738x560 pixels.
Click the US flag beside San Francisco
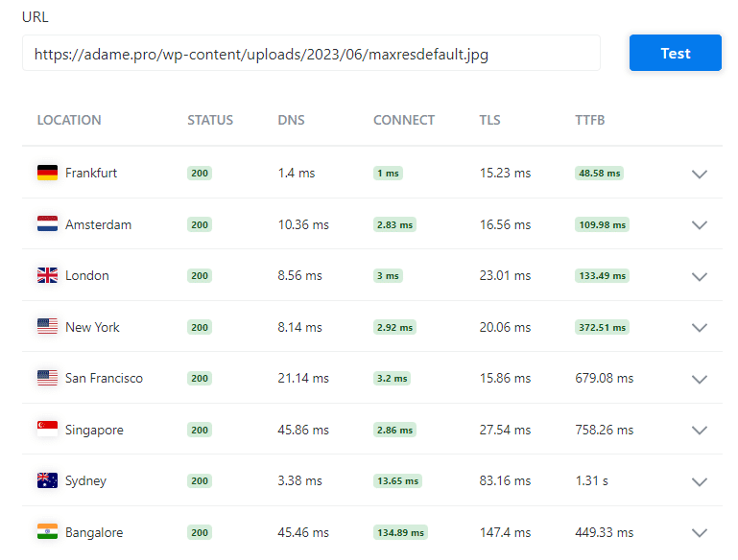click(x=47, y=378)
